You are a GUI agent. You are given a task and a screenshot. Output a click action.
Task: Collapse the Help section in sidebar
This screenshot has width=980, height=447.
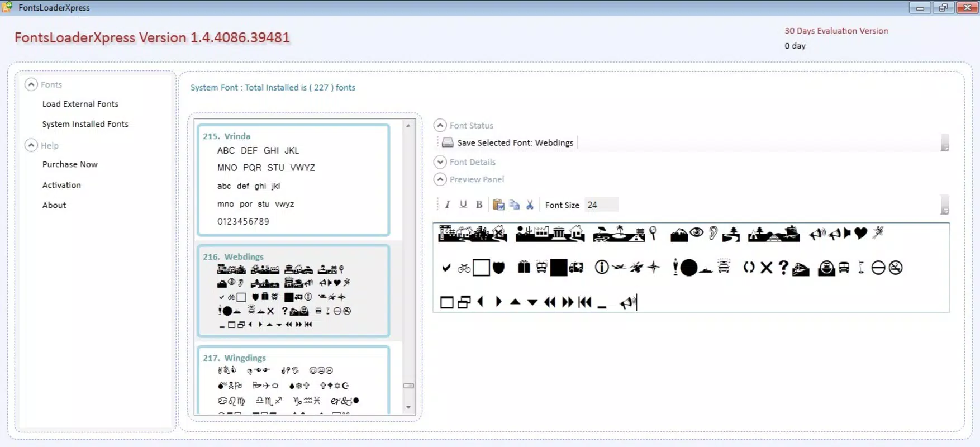(31, 145)
